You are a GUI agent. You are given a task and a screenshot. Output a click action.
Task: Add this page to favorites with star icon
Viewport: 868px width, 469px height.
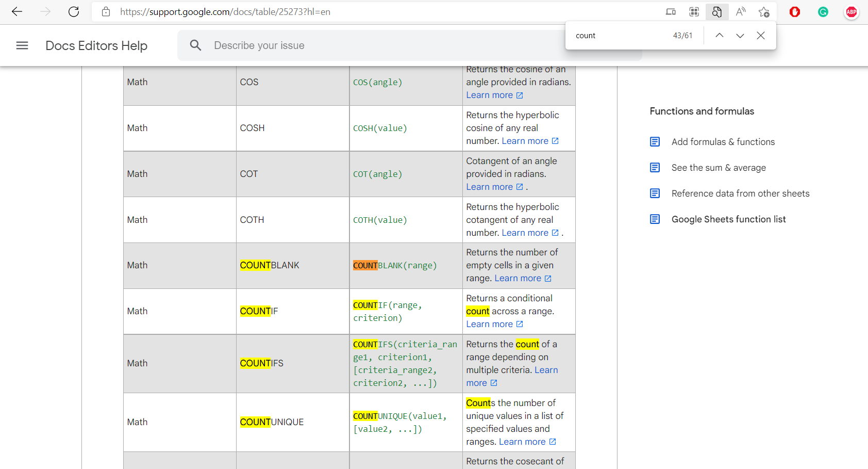pos(764,12)
